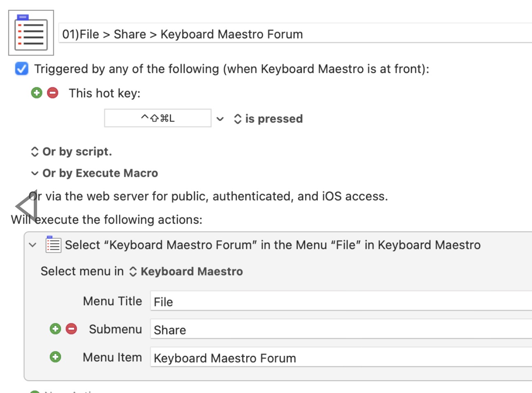Remove the hot key trigger

click(x=53, y=93)
